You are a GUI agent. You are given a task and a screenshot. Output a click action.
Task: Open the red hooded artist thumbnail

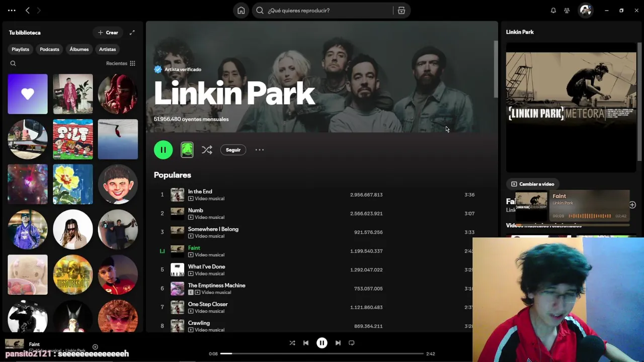click(x=118, y=94)
